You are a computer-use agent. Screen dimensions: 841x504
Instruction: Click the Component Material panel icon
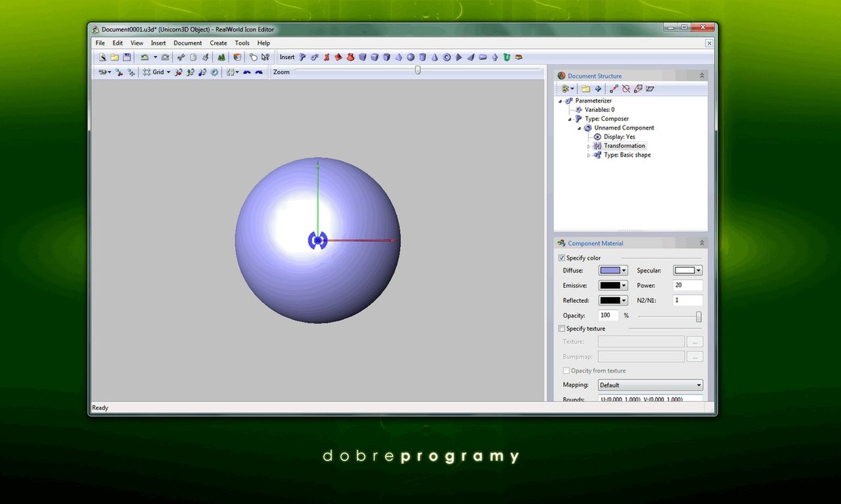point(561,243)
